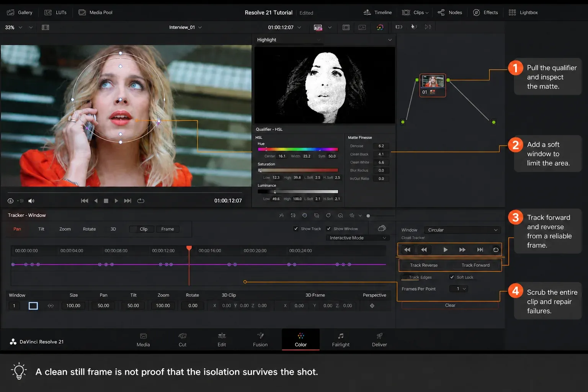Click the Saturation range bar

click(298, 170)
